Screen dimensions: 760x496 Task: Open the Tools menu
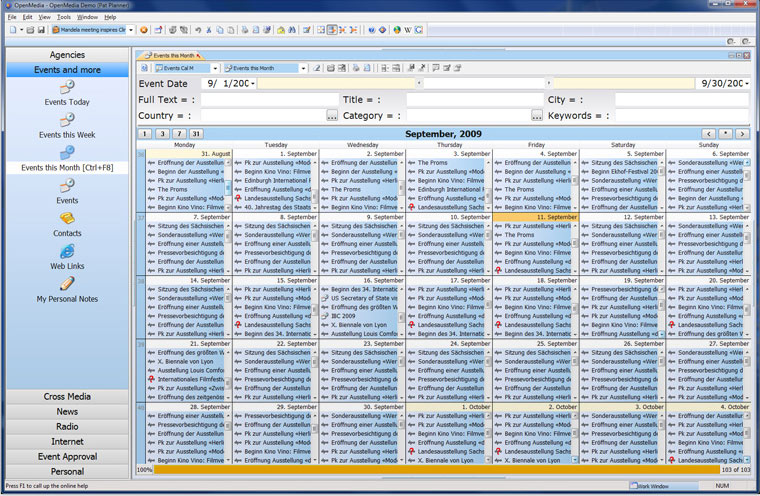[x=64, y=17]
